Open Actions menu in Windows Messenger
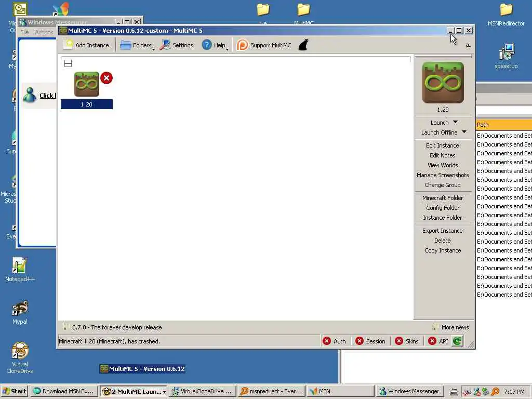Screen dimensions: 532x399 pos(44,32)
